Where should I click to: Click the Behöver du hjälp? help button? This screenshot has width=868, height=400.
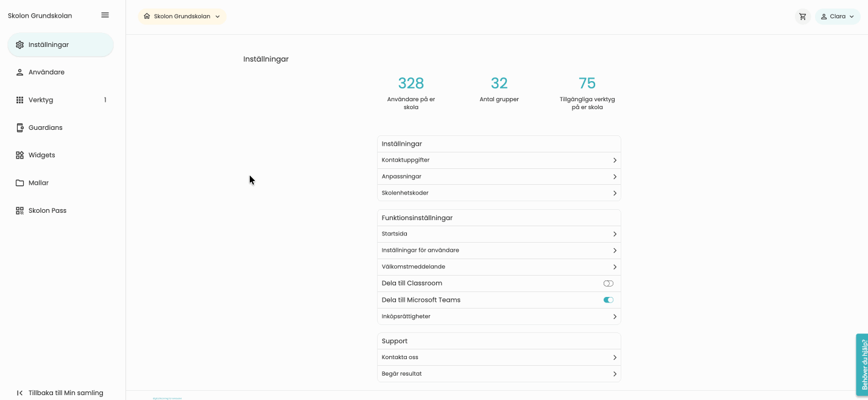862,364
